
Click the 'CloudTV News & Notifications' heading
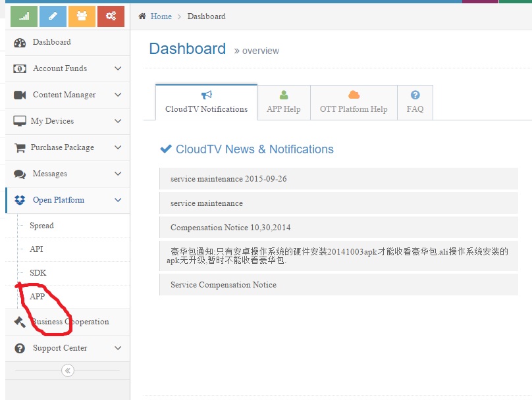[254, 149]
